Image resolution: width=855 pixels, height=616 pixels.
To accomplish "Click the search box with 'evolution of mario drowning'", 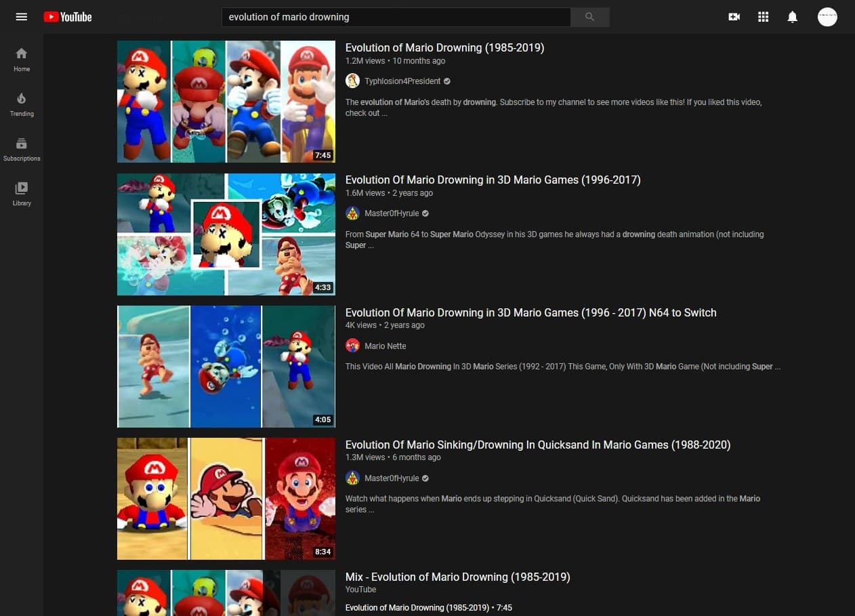I will point(396,17).
